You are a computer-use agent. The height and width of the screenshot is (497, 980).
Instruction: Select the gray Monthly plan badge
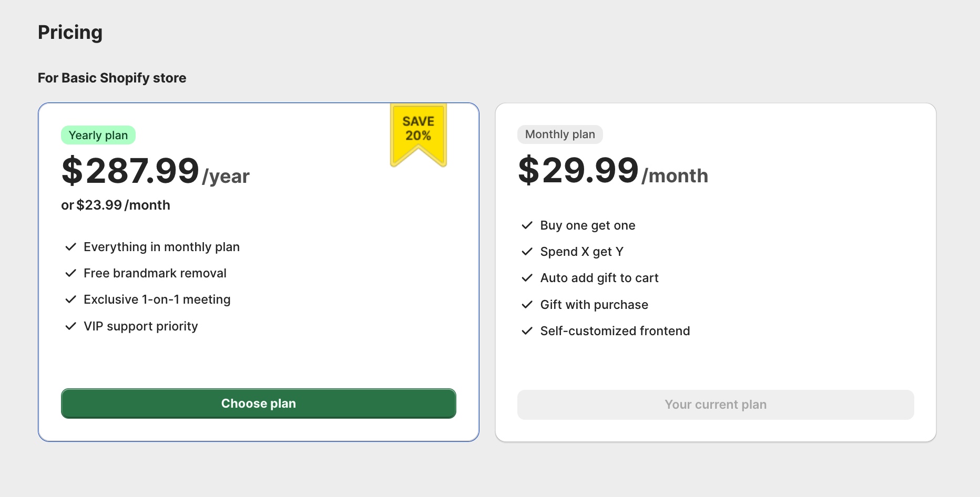pyautogui.click(x=560, y=134)
